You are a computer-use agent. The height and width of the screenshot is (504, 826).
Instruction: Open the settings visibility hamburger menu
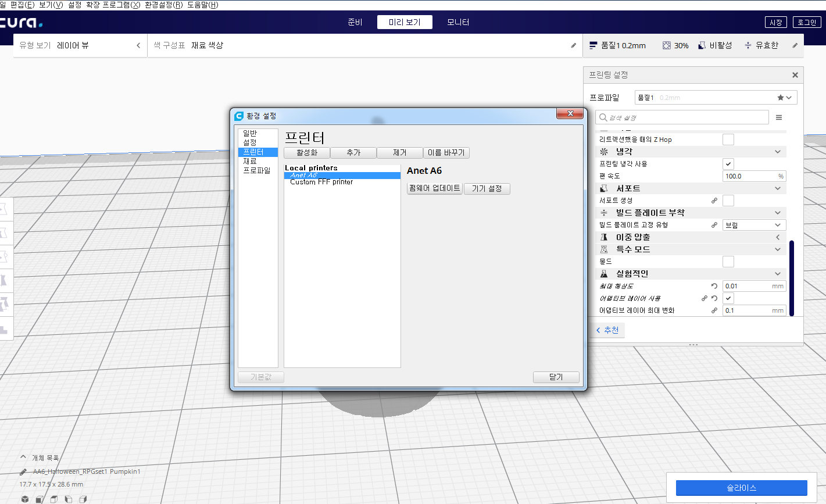[779, 117]
